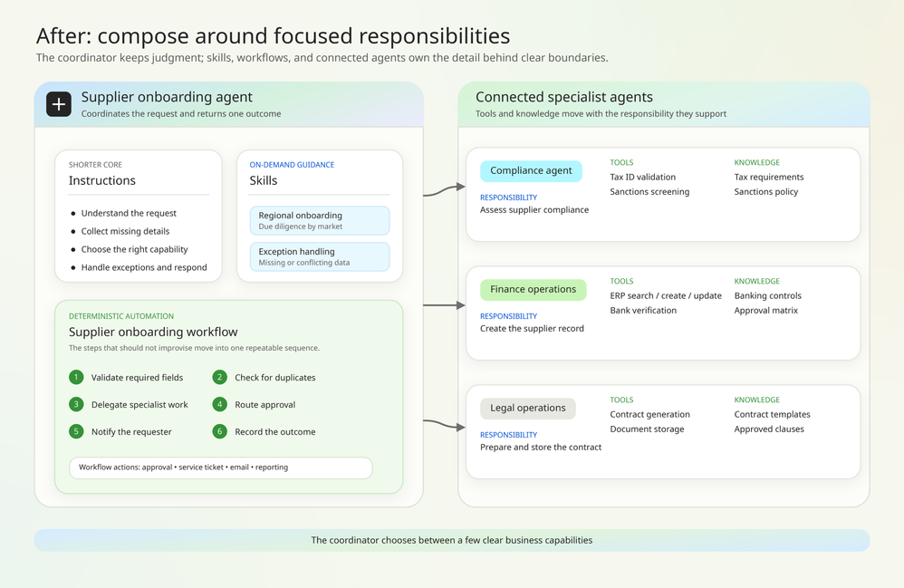Click the 'Supplier onboarding agent' heading
Screen dimensions: 904x588
167,97
